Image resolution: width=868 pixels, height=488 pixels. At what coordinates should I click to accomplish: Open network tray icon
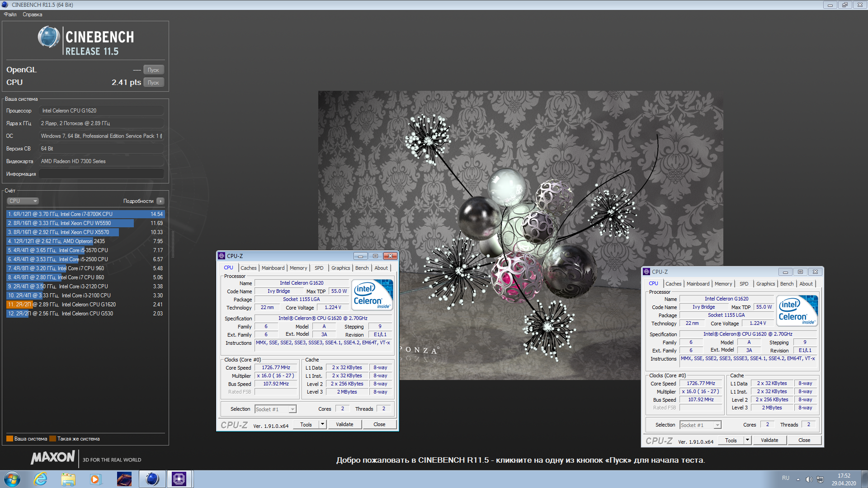(x=820, y=479)
